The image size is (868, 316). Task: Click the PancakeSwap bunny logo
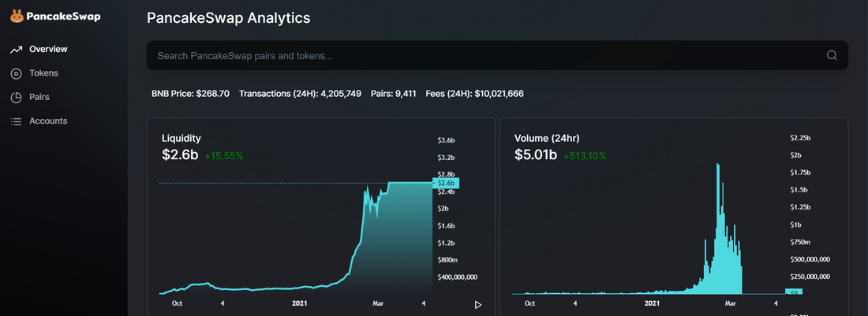tap(17, 16)
